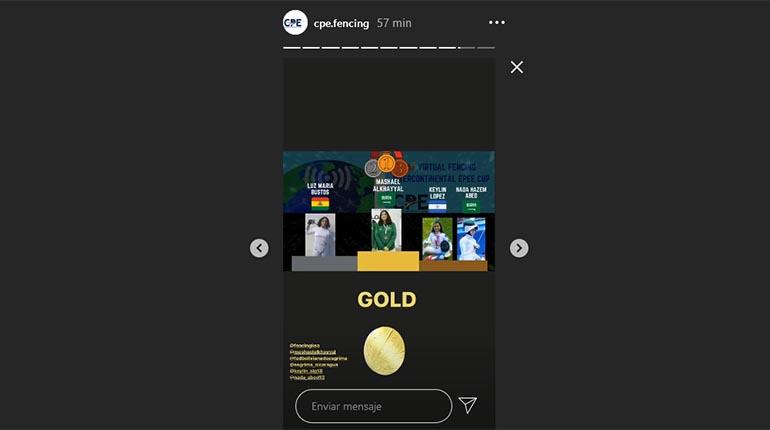Click the gold medal image

(385, 351)
